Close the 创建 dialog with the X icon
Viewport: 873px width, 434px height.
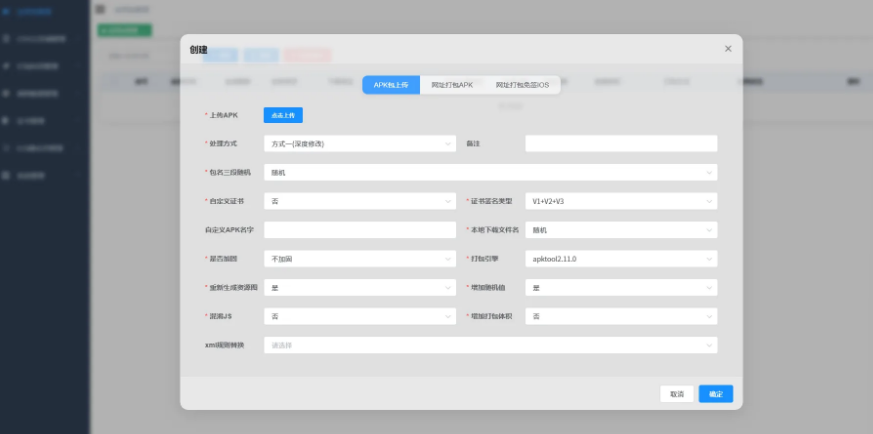(x=728, y=49)
